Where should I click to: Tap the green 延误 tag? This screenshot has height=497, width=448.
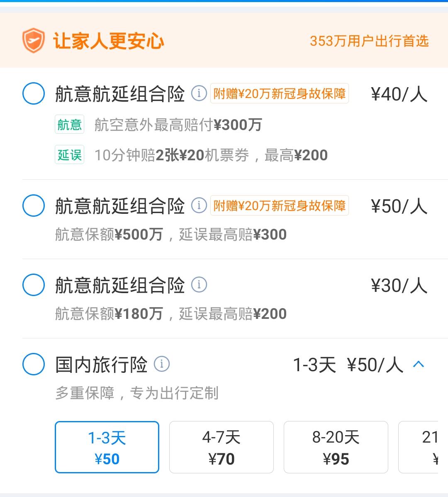[x=69, y=154]
